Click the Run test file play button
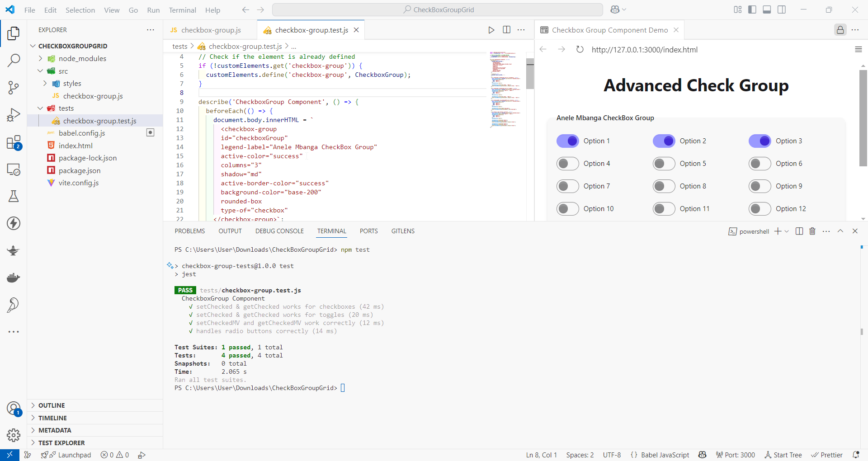 491,30
